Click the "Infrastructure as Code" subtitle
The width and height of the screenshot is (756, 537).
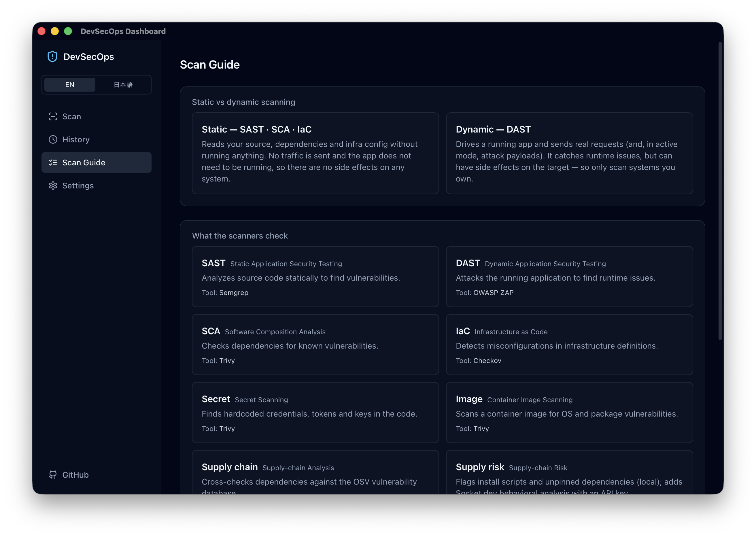[x=511, y=332]
